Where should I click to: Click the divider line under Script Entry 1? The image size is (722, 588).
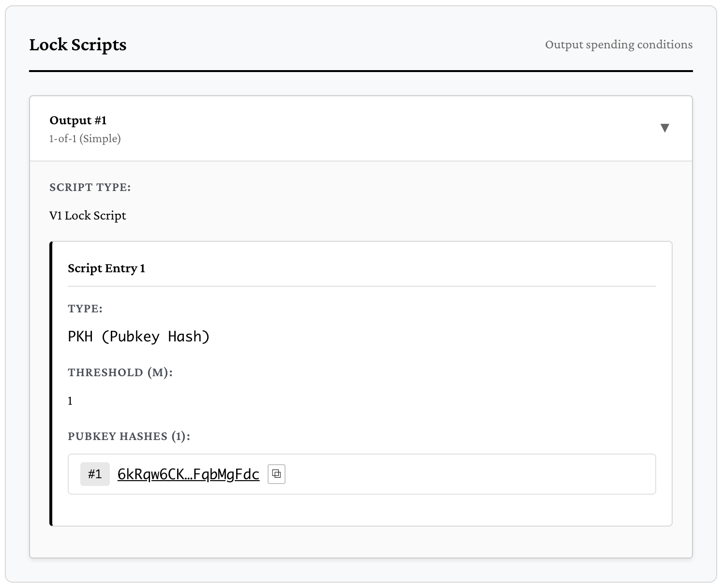click(361, 286)
